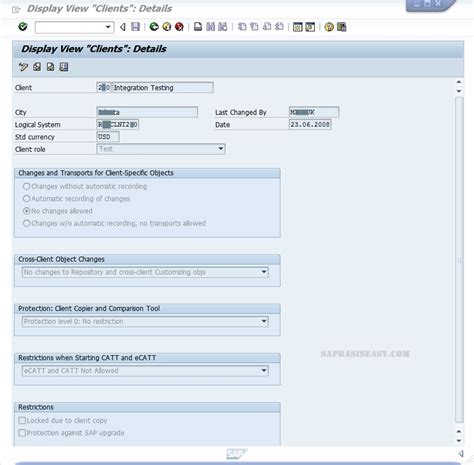Click inside the transaction command field
This screenshot has height=465, width=474.
pyautogui.click(x=70, y=27)
